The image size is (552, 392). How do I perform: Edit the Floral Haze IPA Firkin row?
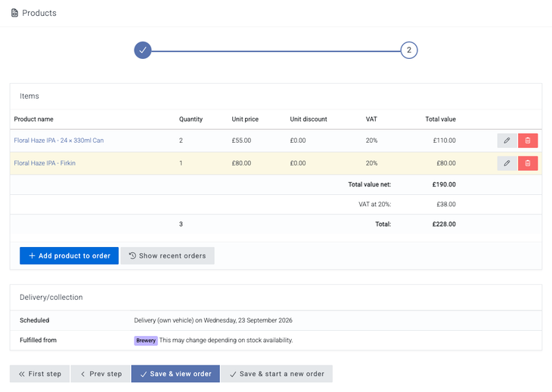click(507, 163)
